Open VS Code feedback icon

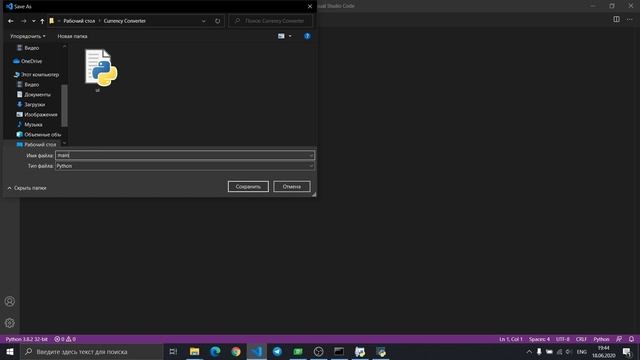[619, 339]
